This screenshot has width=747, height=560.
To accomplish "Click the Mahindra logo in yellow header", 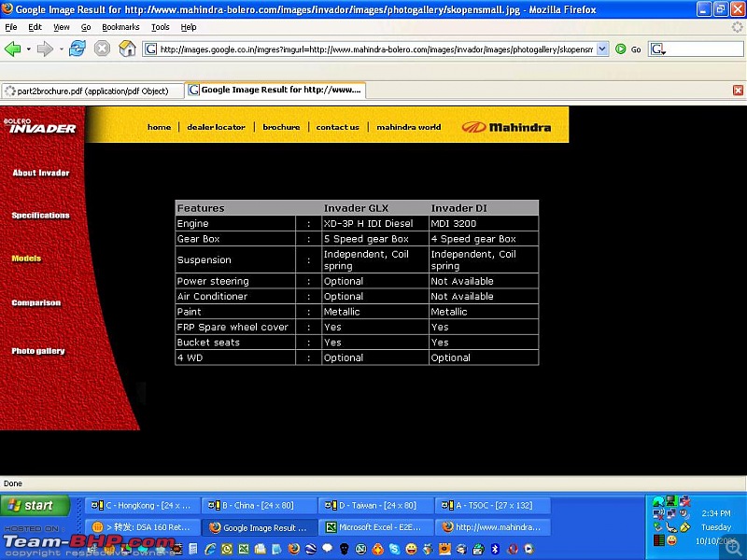I will click(506, 127).
